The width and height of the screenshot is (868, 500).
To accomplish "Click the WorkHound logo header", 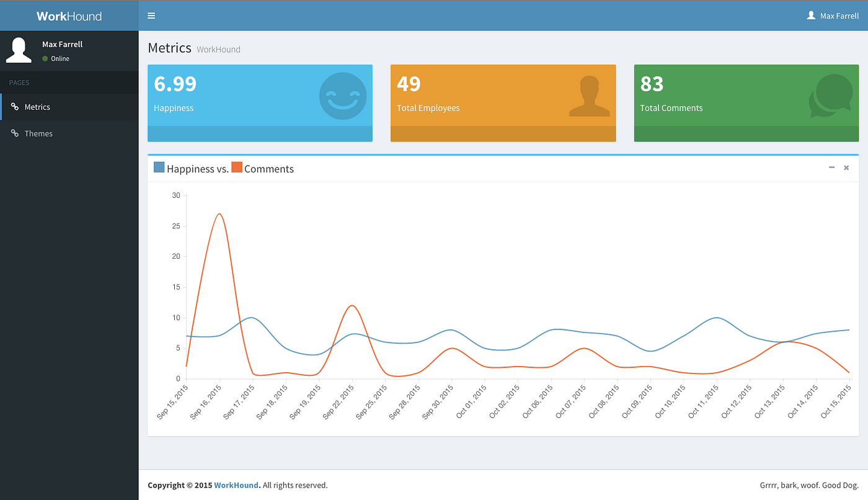I will tap(69, 16).
